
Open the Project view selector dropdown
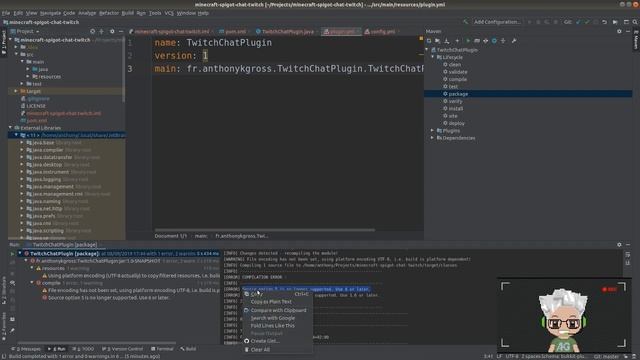point(27,31)
